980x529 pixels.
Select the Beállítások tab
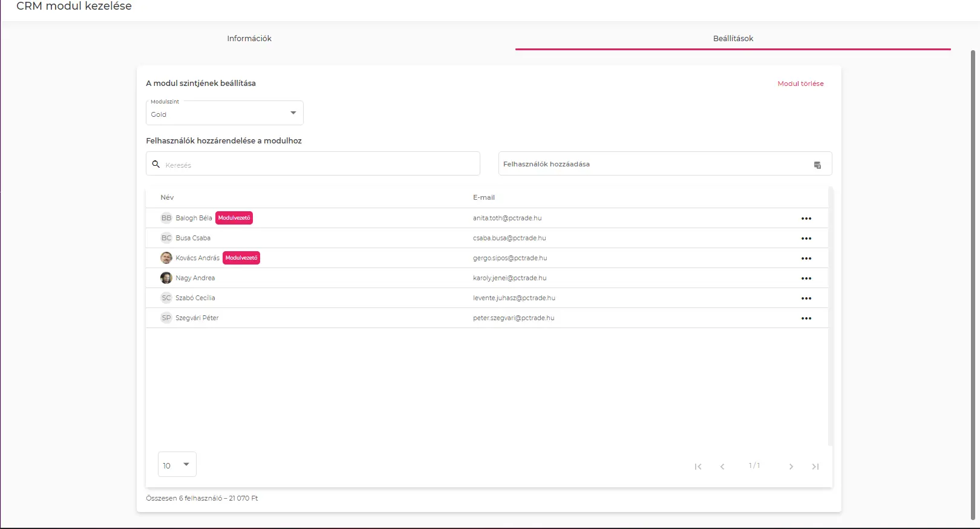coord(733,38)
